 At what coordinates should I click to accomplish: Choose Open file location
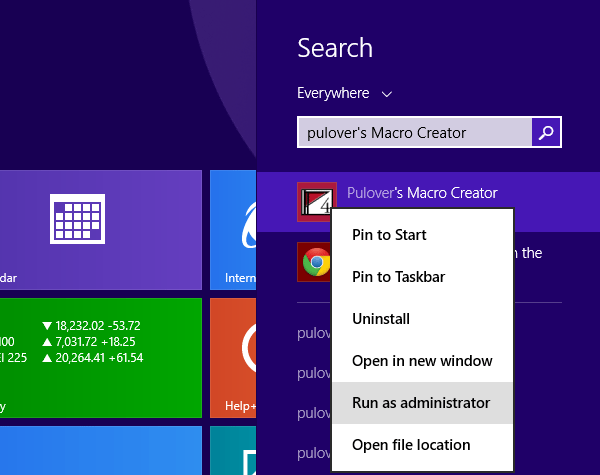click(x=422, y=445)
